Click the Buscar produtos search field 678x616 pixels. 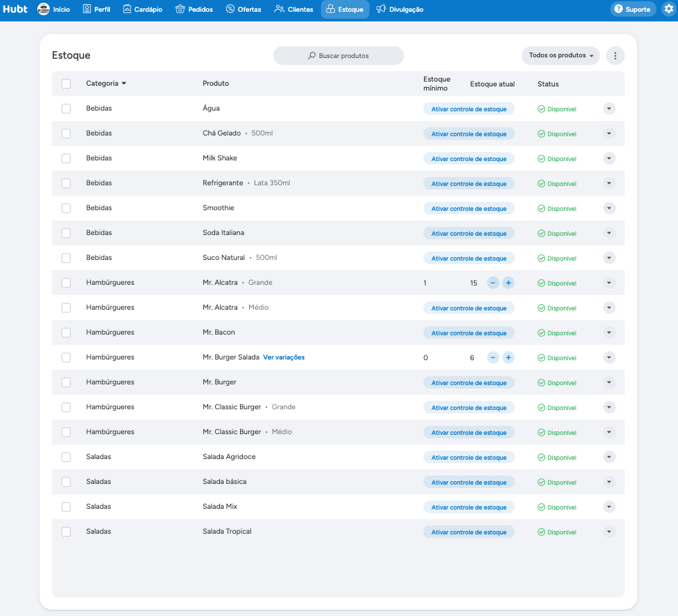[338, 56]
